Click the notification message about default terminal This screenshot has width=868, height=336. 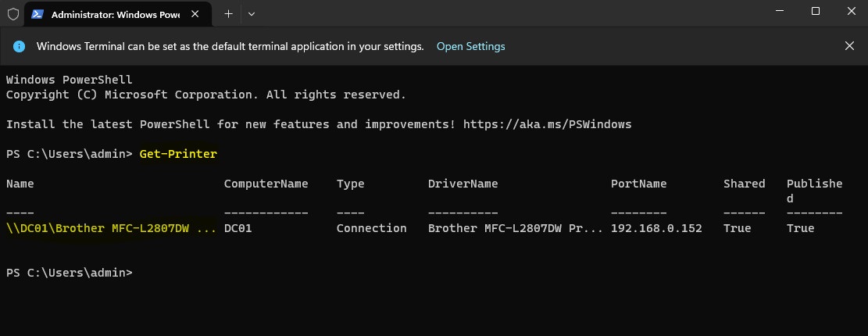[x=230, y=47]
